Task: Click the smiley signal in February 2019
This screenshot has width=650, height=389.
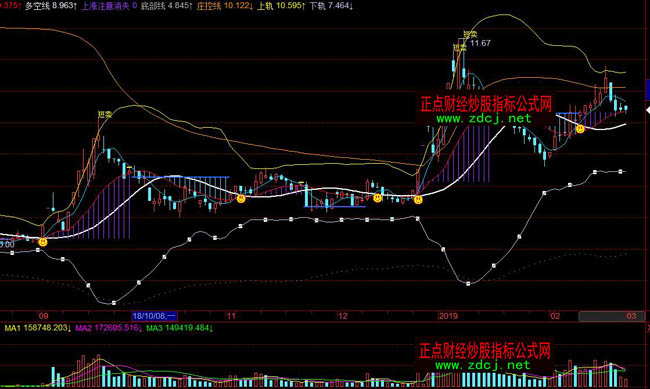Action: [x=580, y=129]
